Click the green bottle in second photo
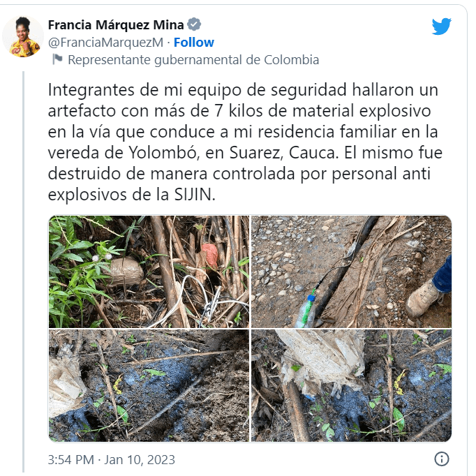The height and width of the screenshot is (476, 476). click(x=307, y=311)
